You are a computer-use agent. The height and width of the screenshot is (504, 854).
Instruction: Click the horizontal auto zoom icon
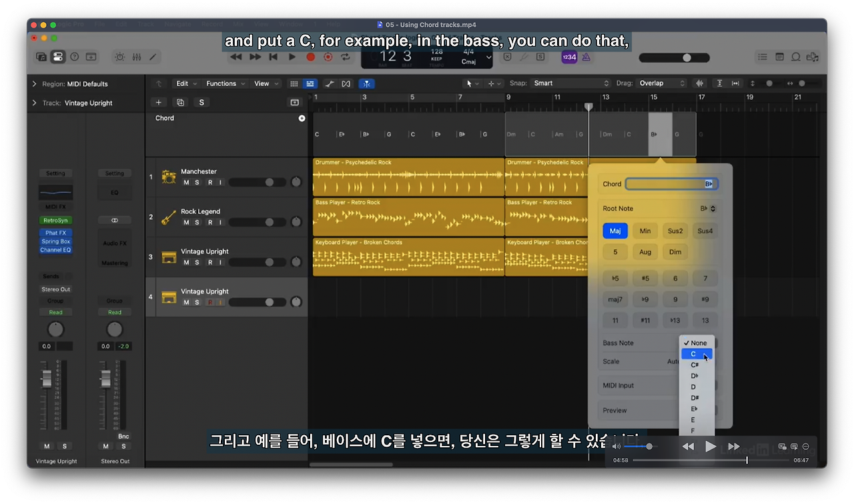coord(735,83)
